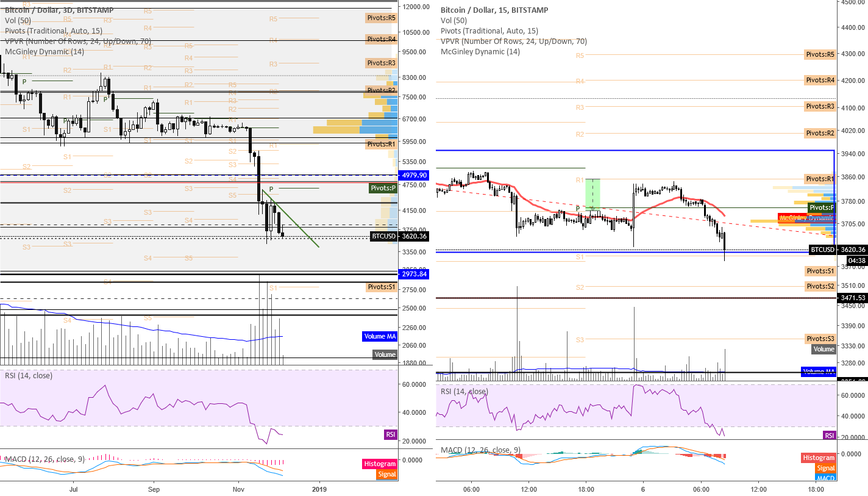Click the gray Volume label on the 15-minute chart

[x=824, y=349]
